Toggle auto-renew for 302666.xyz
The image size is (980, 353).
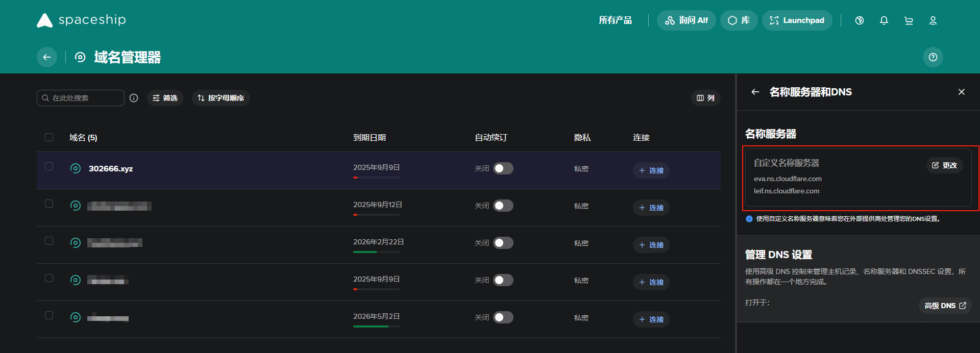(503, 168)
